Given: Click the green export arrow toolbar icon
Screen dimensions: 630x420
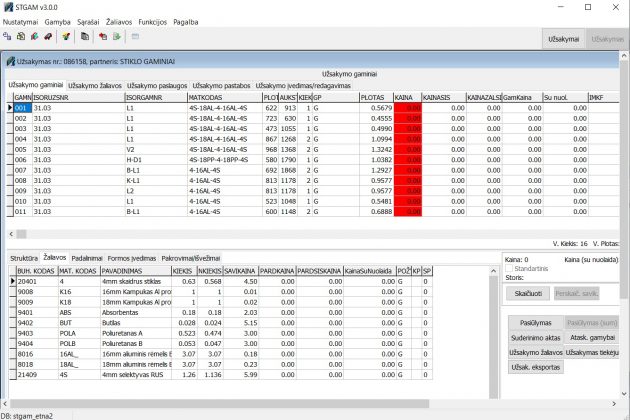Looking at the screenshot, I should (116, 35).
